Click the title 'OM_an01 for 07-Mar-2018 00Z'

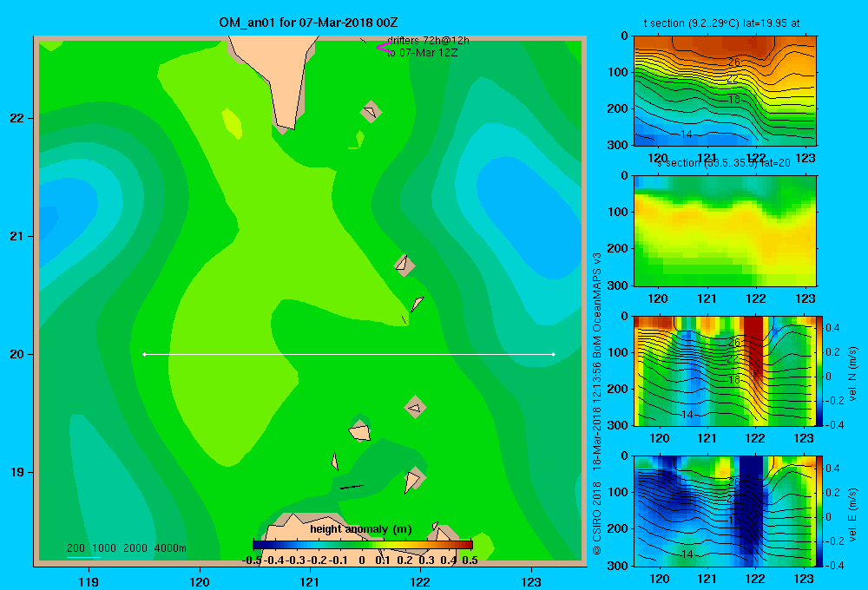pyautogui.click(x=308, y=23)
